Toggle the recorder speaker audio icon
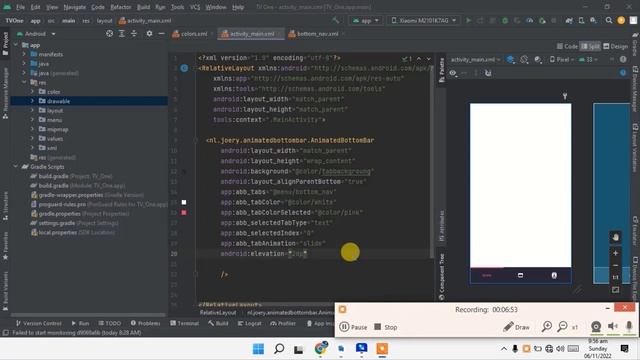The height and width of the screenshot is (360, 640). (x=613, y=326)
